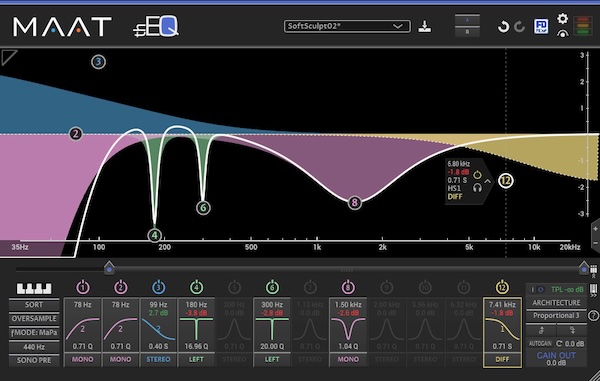Open band 12 DIFF channel mode selector
The width and height of the screenshot is (600, 381).
click(x=502, y=360)
